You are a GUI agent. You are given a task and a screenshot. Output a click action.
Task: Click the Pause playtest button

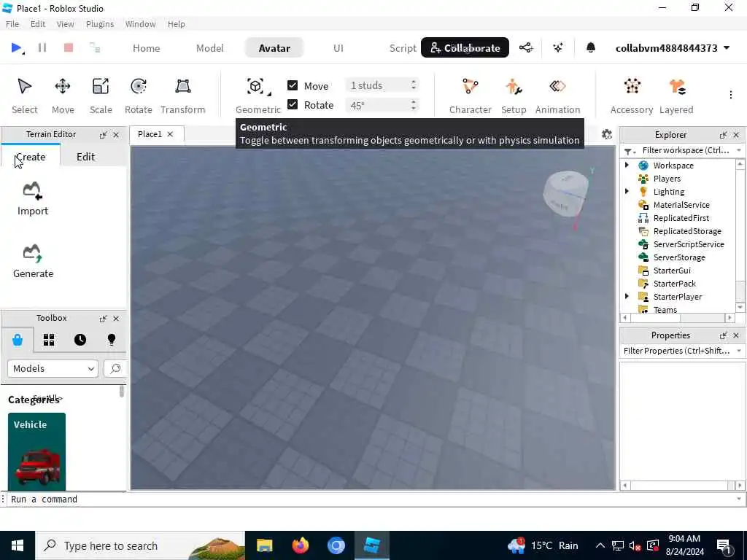pyautogui.click(x=42, y=47)
